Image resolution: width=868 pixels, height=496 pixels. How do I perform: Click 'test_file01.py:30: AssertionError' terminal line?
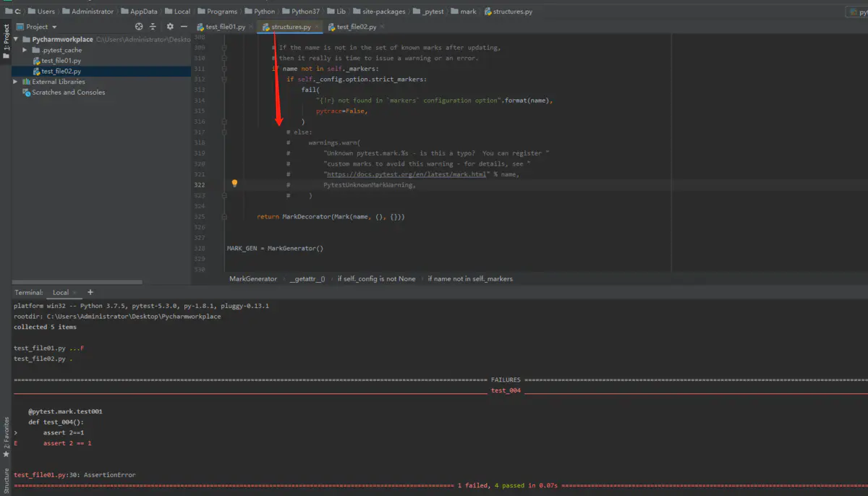pyautogui.click(x=75, y=475)
